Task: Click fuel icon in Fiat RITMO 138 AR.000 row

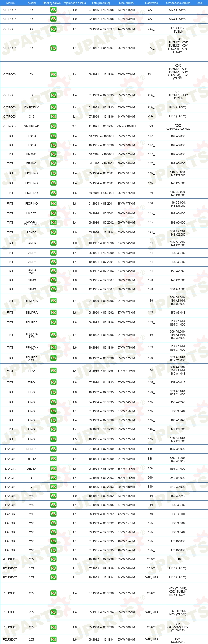Action: (53, 289)
